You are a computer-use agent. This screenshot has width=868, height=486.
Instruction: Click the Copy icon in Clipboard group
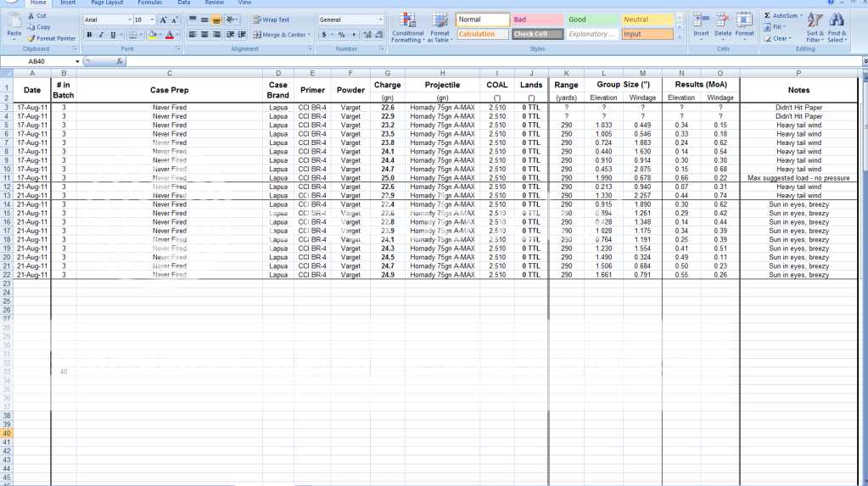point(31,27)
